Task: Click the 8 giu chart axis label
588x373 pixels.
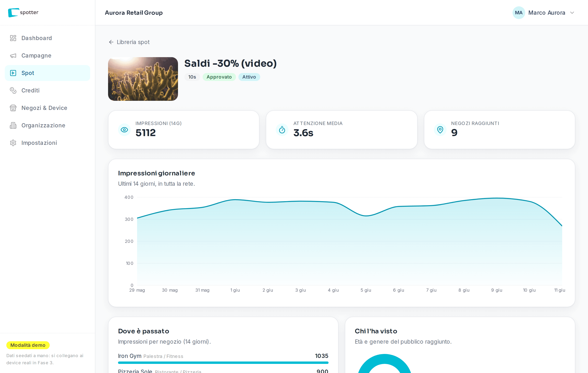Action: 464,290
